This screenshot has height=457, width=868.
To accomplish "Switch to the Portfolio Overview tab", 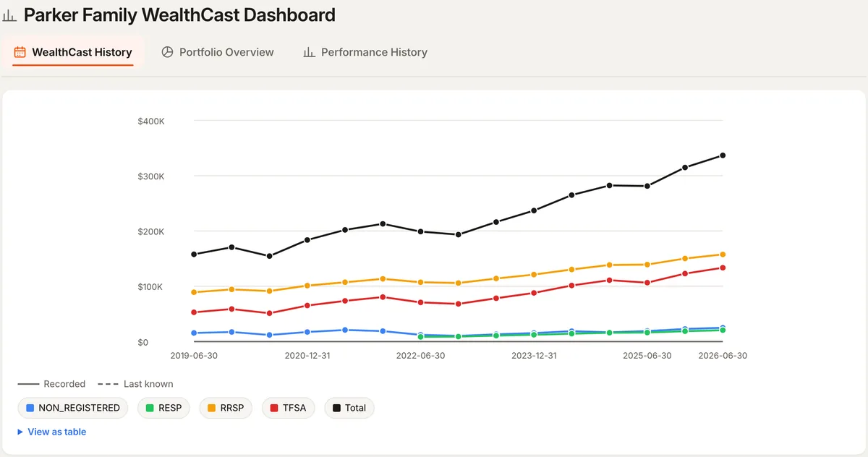I will (x=218, y=52).
